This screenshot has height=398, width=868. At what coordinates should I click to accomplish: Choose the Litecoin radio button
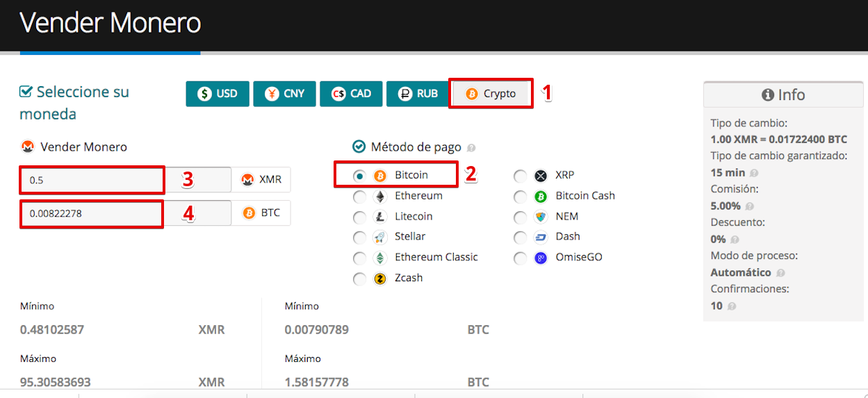359,217
